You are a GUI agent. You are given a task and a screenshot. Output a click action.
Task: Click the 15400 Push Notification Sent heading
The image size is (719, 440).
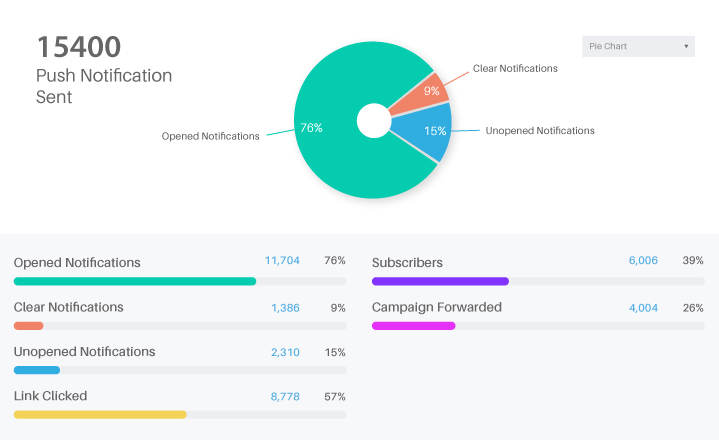(x=79, y=47)
